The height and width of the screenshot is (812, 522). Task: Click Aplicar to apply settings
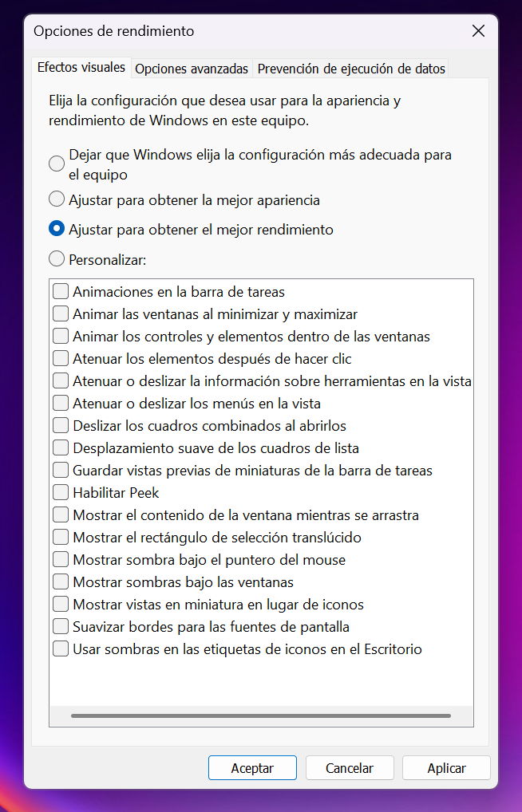pos(446,768)
